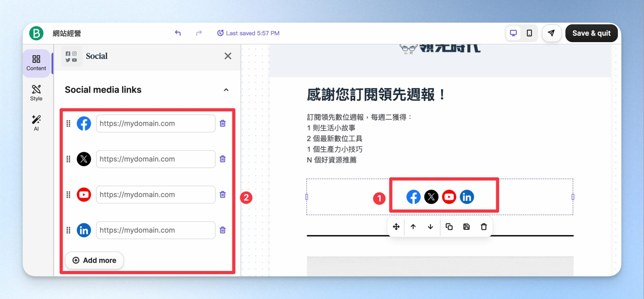
Task: Collapse Social media links section
Action: pyautogui.click(x=226, y=90)
